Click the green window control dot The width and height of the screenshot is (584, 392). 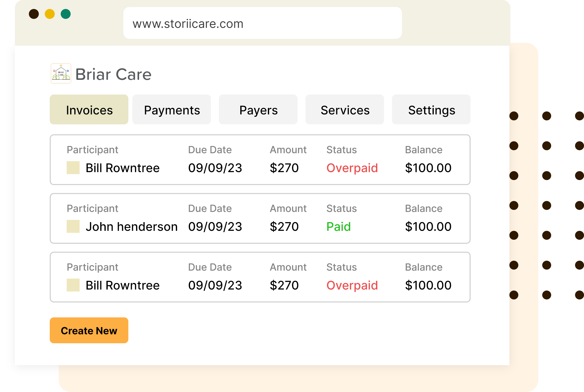click(66, 14)
